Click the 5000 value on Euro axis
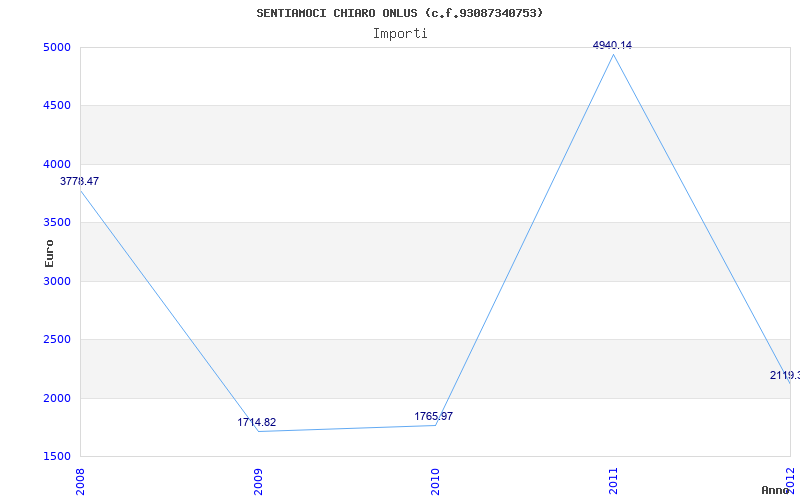The height and width of the screenshot is (500, 800). [x=57, y=47]
